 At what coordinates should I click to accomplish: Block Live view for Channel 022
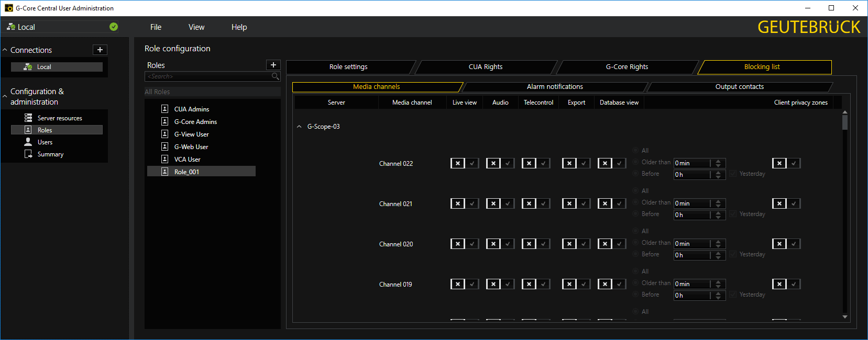(458, 163)
